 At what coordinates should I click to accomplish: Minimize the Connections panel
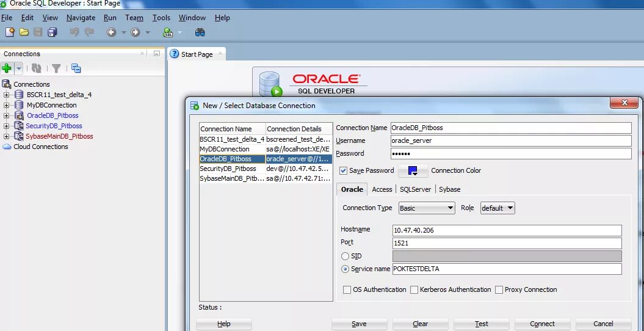click(156, 53)
